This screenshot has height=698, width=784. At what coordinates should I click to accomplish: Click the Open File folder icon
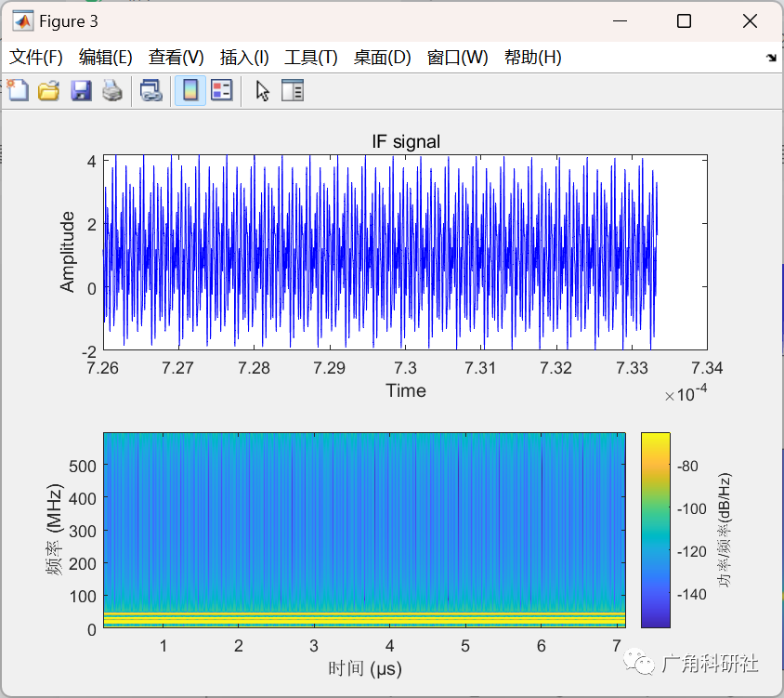pos(48,91)
